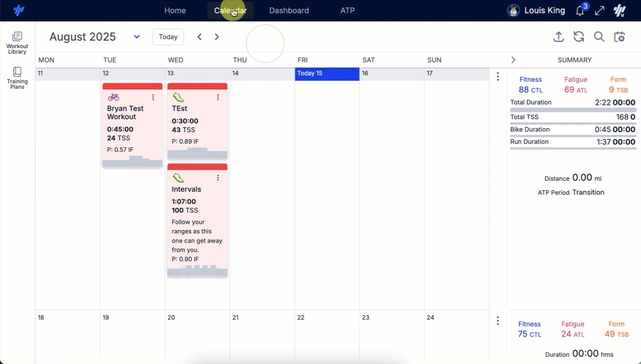
Task: Expand the August 2025 month dropdown
Action: [x=136, y=37]
